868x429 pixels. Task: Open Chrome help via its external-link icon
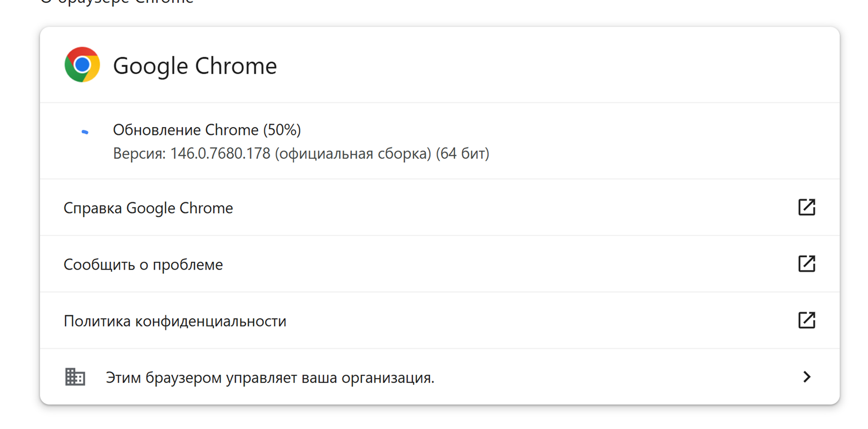click(x=806, y=207)
